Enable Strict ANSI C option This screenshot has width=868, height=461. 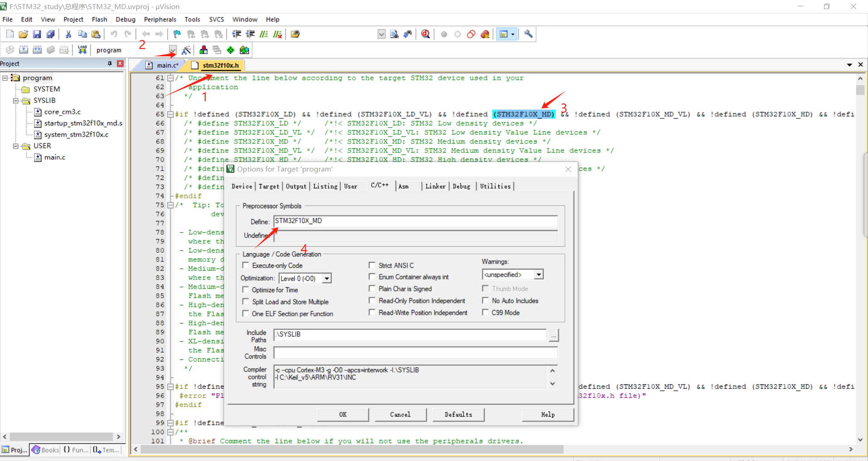pos(372,265)
